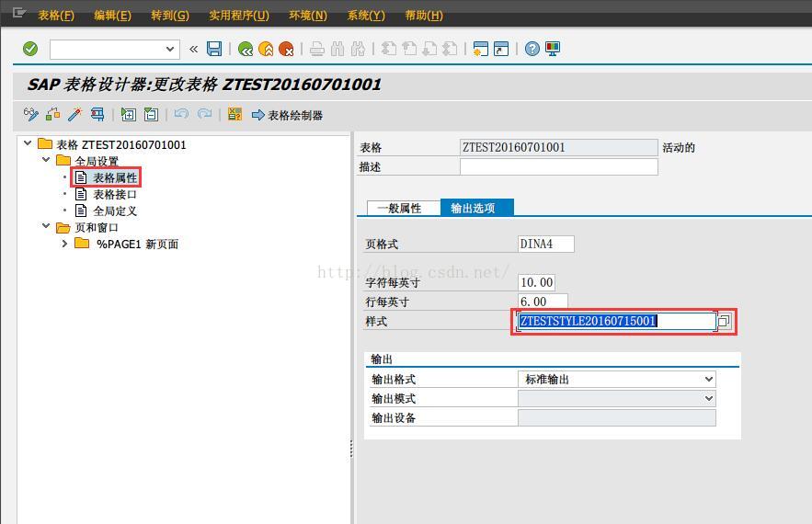Switch to the 一般属性 tab

[x=404, y=208]
